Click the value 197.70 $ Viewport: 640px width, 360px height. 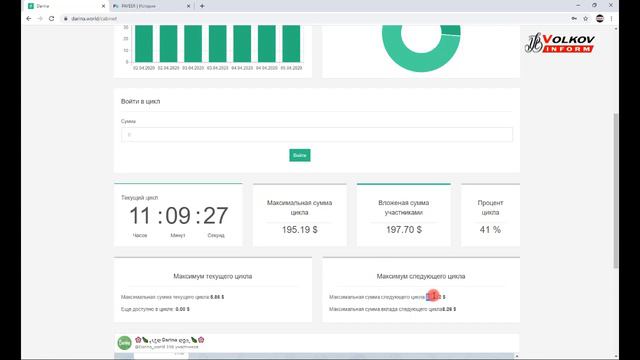(x=404, y=230)
